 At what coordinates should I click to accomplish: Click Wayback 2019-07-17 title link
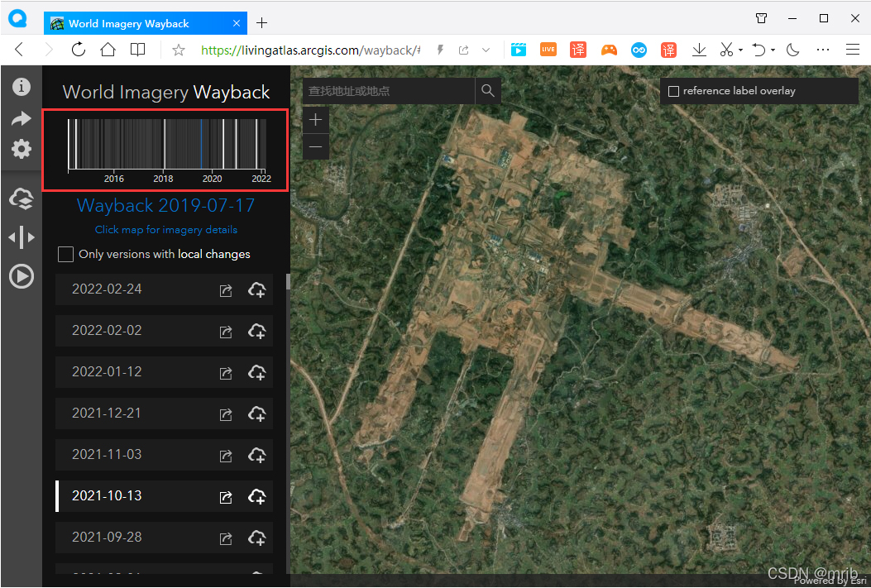pos(165,205)
